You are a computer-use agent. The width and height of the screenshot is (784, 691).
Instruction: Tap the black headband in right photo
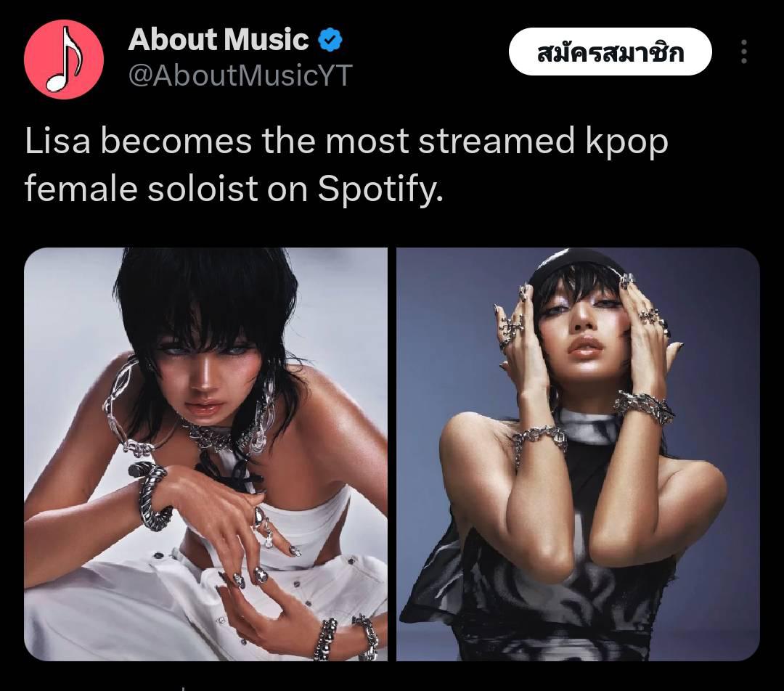click(575, 263)
